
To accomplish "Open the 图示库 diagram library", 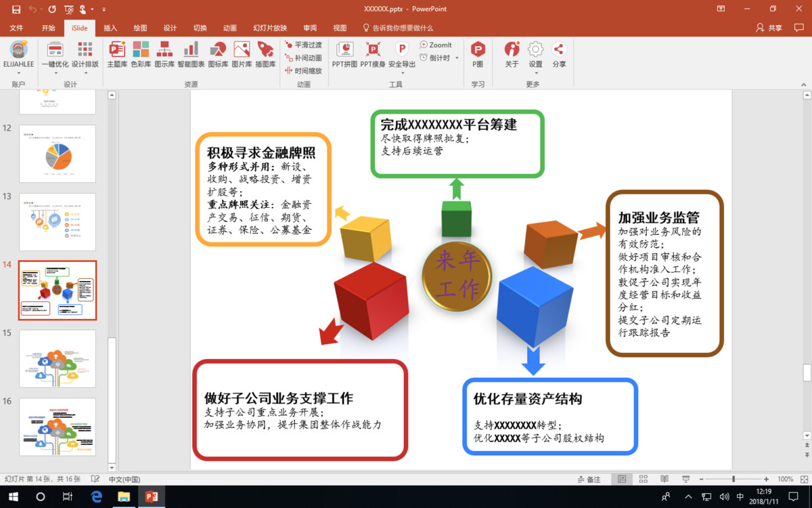I will point(164,54).
